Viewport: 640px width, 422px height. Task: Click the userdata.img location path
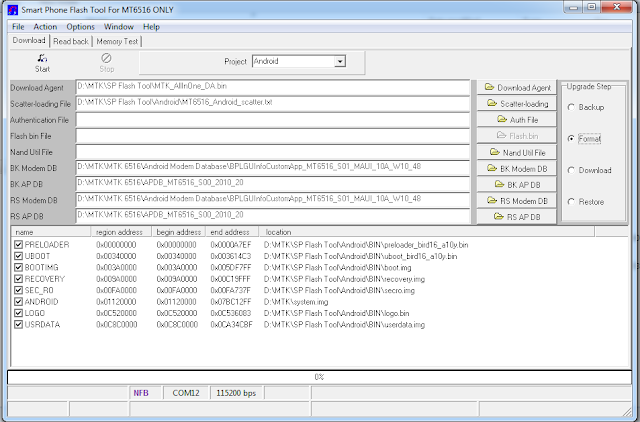tap(344, 325)
